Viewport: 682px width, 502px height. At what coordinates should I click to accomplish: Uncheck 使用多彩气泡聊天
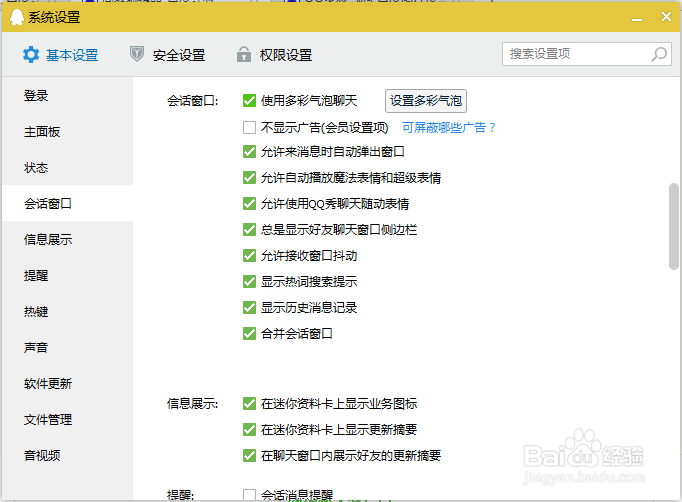[249, 101]
